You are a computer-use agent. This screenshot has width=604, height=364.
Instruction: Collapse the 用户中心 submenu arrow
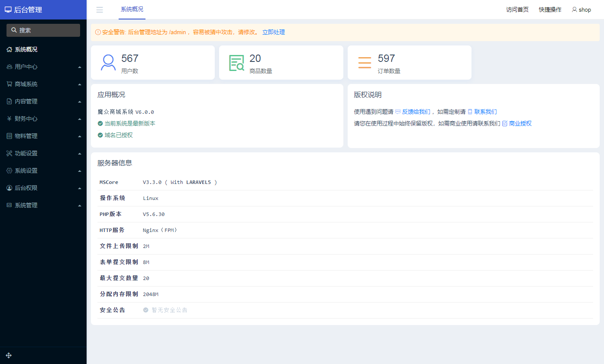(x=79, y=67)
